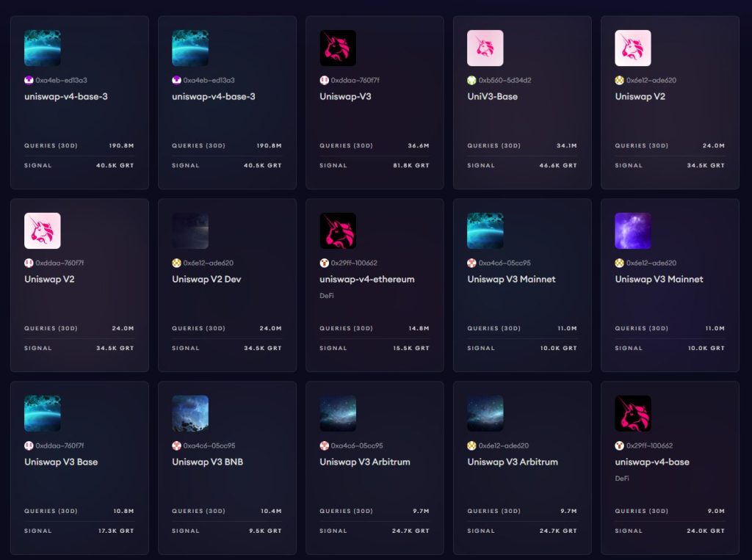Image resolution: width=752 pixels, height=560 pixels.
Task: Click the unicorn logo of uniswap-v4-ethereum
Action: pyautogui.click(x=338, y=231)
